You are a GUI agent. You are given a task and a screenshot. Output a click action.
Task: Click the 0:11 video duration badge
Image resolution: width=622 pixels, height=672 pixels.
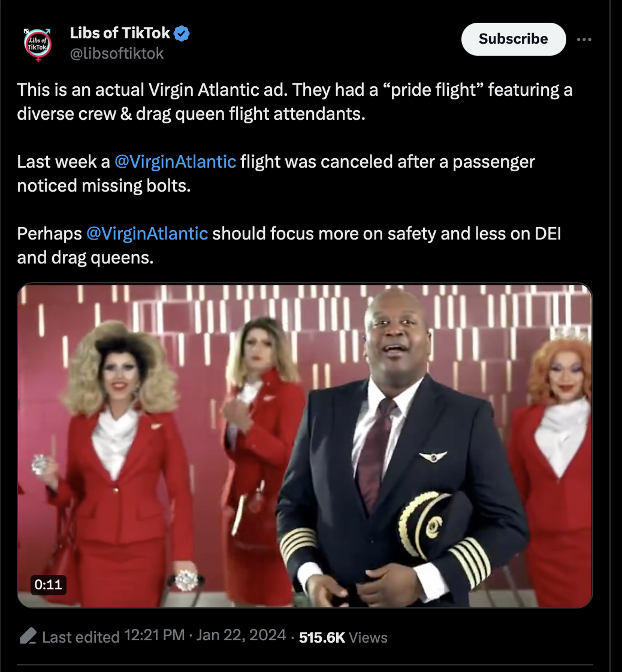click(x=48, y=585)
